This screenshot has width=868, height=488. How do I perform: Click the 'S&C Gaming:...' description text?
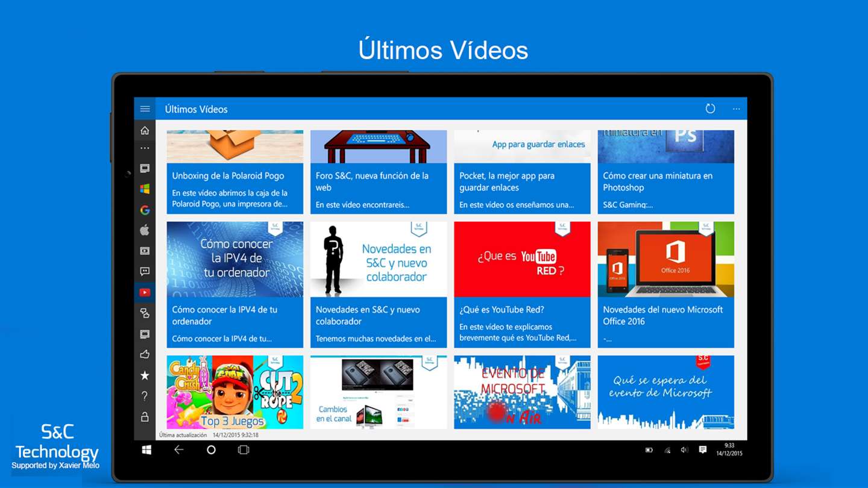pyautogui.click(x=628, y=205)
